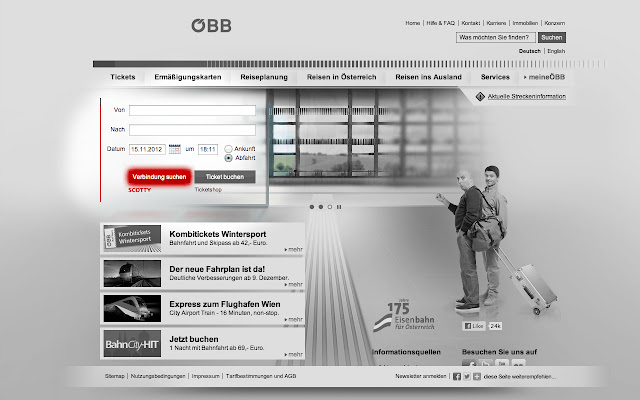This screenshot has height=400, width=640.
Task: Go to third slideshow dot
Action: [330, 207]
